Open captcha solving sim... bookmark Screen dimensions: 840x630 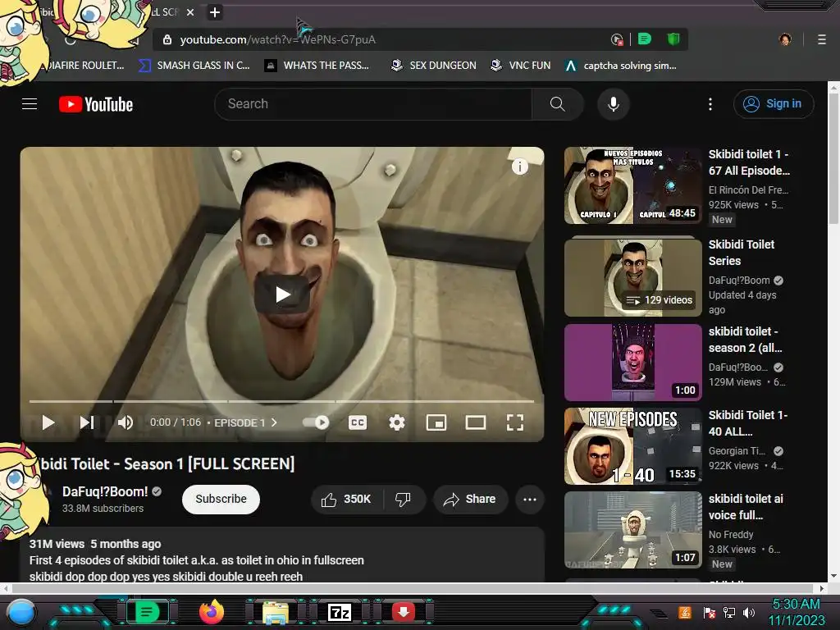pyautogui.click(x=621, y=66)
